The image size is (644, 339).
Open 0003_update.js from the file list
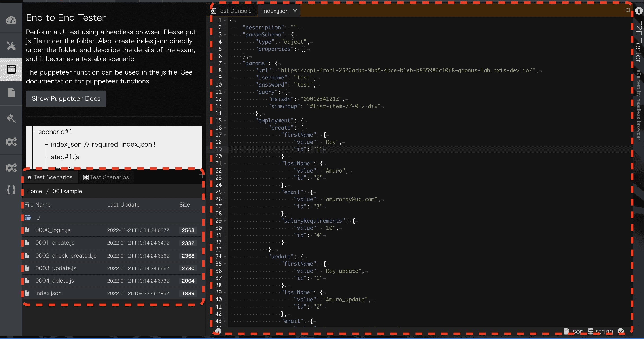[x=56, y=268]
